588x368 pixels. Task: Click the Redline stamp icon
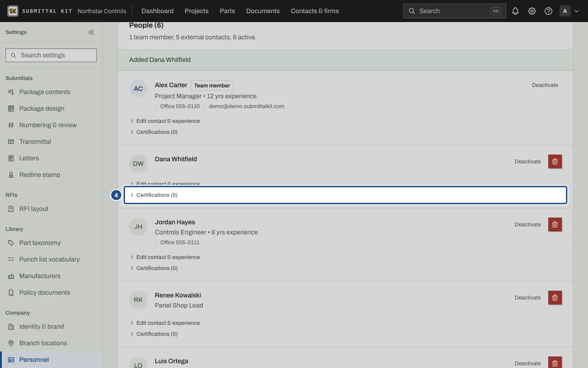click(11, 175)
